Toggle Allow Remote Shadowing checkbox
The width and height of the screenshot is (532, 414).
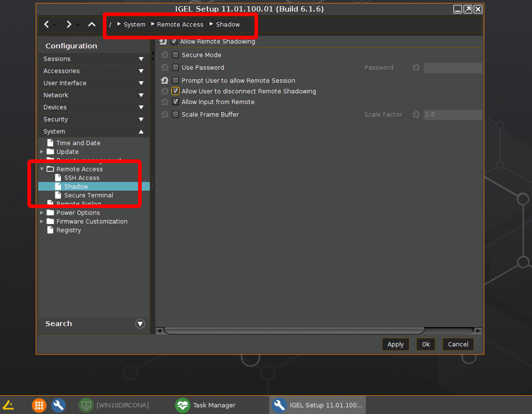[x=174, y=41]
